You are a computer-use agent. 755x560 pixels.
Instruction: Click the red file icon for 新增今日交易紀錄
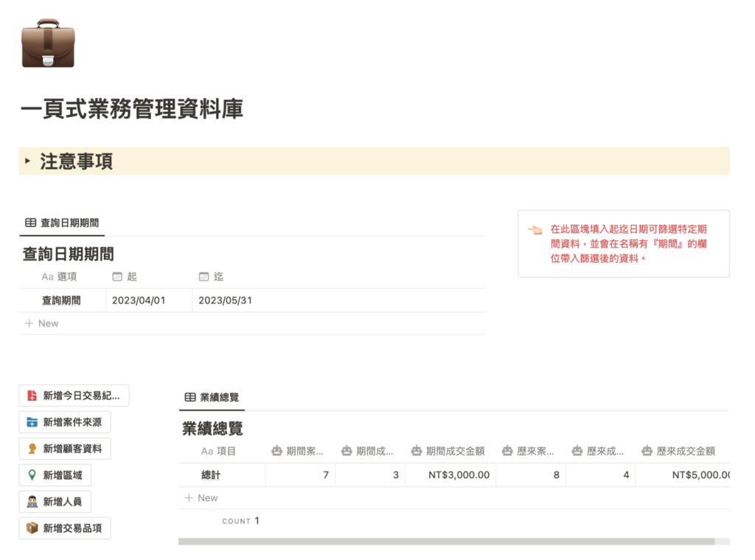pyautogui.click(x=32, y=396)
